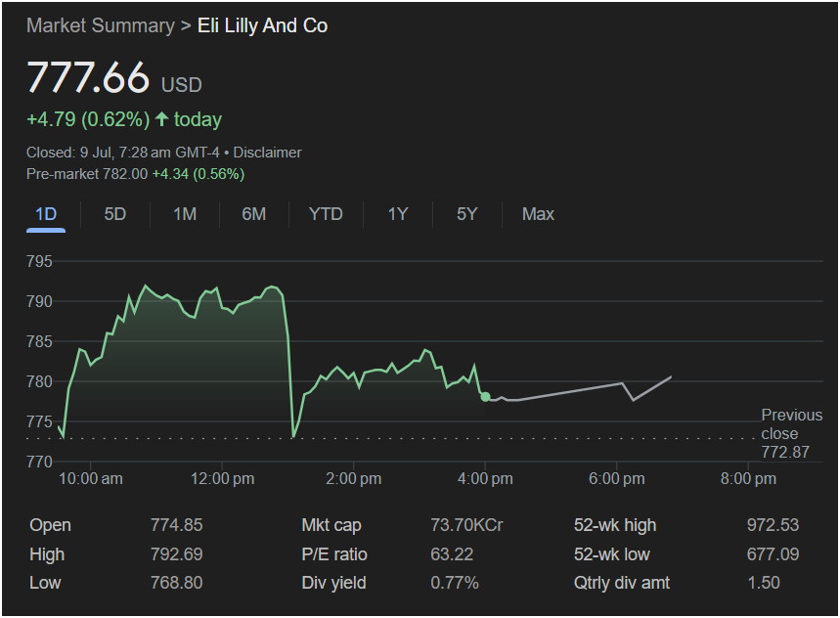Show the YTD chart range

coord(326,214)
